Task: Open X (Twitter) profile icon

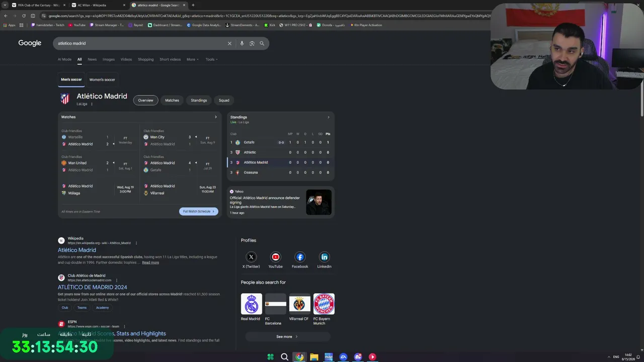Action: tap(251, 257)
